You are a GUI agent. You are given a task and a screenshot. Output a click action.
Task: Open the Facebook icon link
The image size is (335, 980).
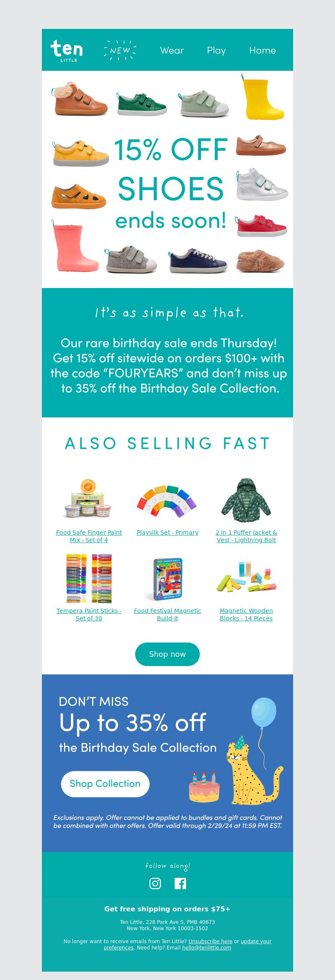180,883
